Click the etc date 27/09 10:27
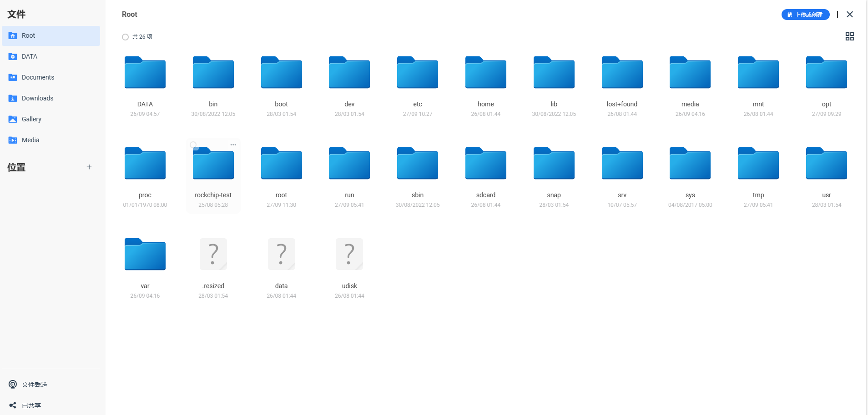The width and height of the screenshot is (868, 415). [x=418, y=114]
